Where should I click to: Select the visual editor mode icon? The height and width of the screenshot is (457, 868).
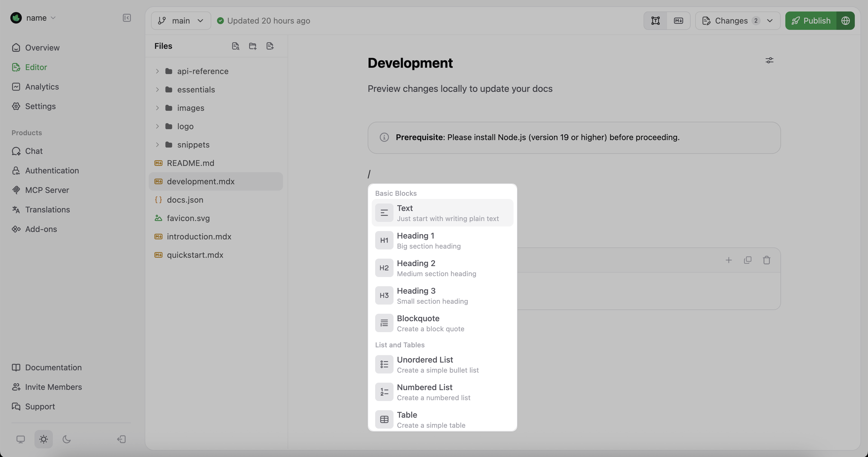point(655,21)
